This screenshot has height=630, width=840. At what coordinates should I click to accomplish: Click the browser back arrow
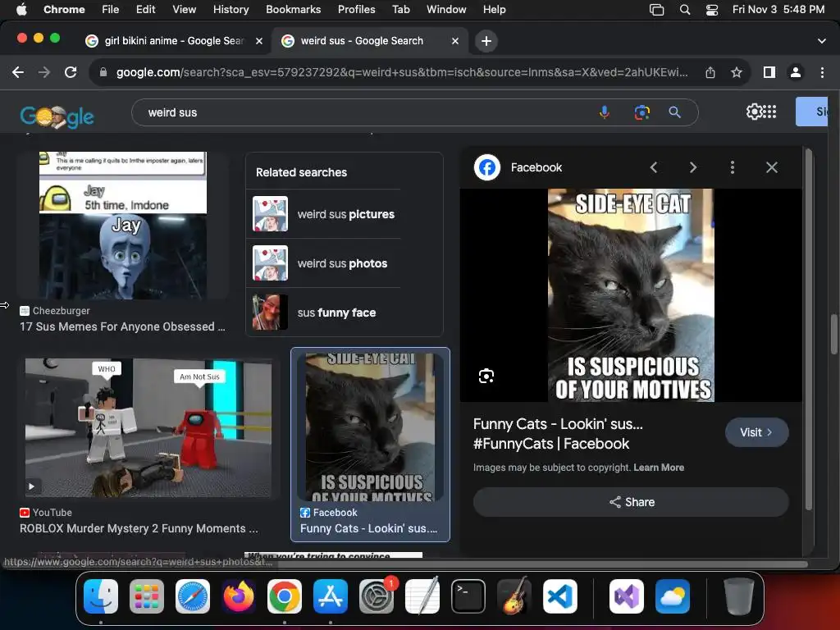point(18,72)
